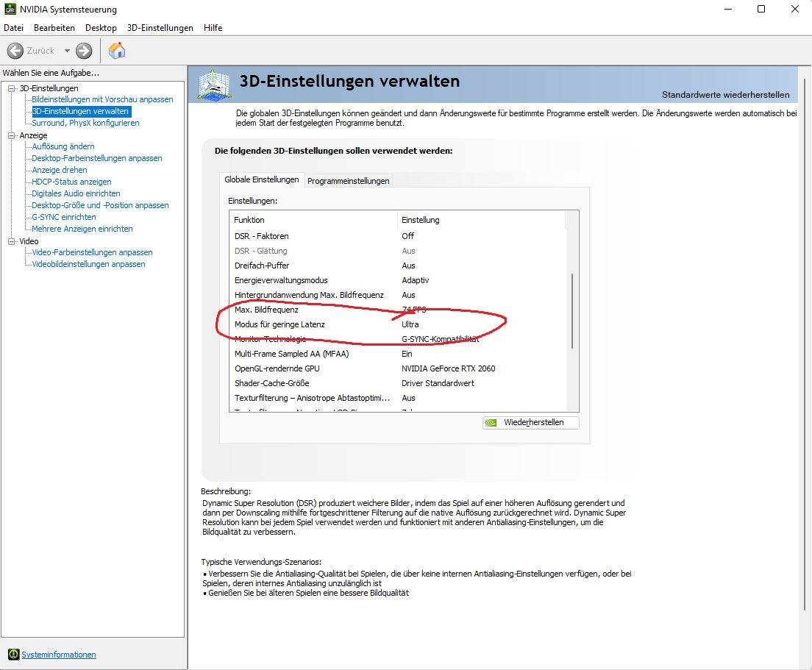Image resolution: width=812 pixels, height=670 pixels.
Task: Select Modus für geringe Latenz row
Action: (397, 324)
